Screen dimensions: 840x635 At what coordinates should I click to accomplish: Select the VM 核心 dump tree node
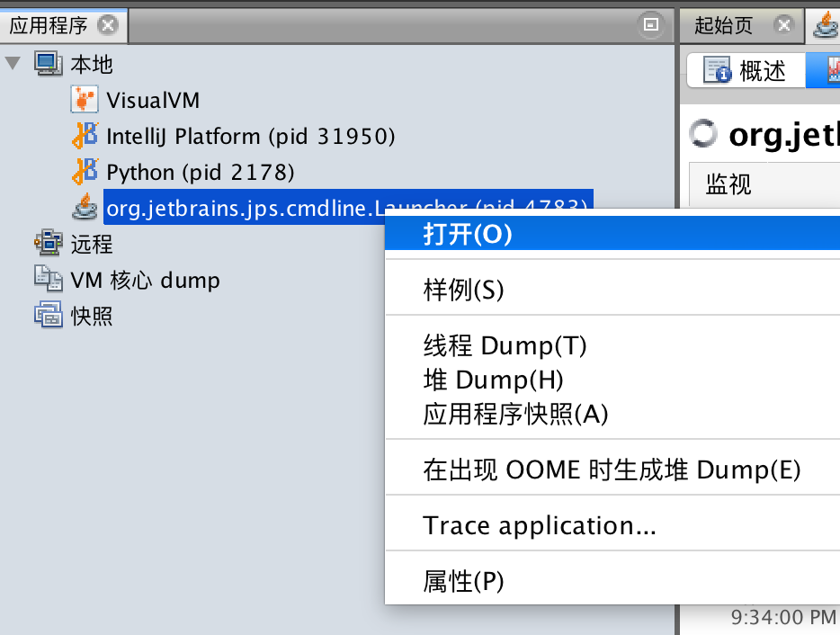click(x=145, y=281)
